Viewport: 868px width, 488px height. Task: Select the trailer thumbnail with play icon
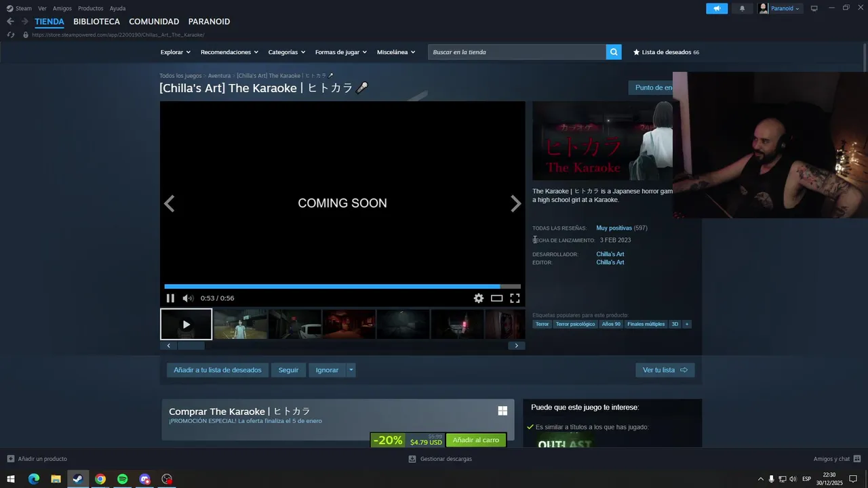click(186, 324)
